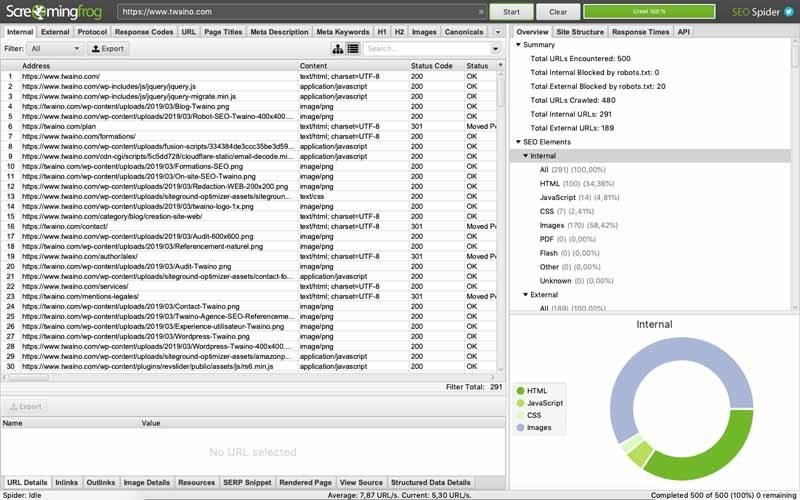The width and height of the screenshot is (800, 500).
Task: Select the https://twaino.com/contact/ row
Action: coord(248,226)
